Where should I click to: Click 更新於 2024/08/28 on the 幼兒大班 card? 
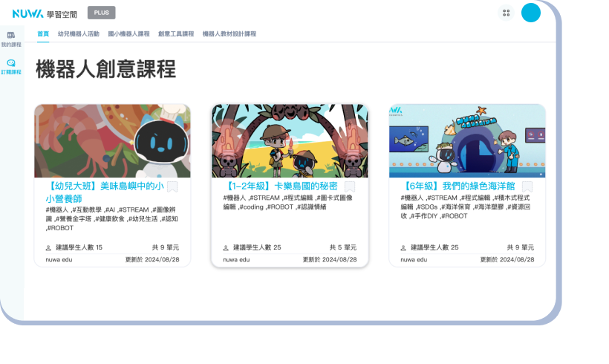[152, 259]
